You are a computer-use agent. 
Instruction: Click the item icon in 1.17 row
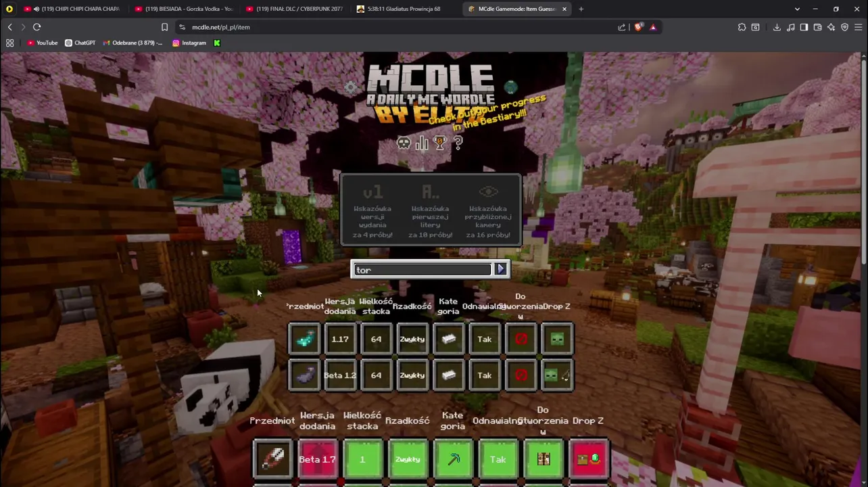click(304, 339)
